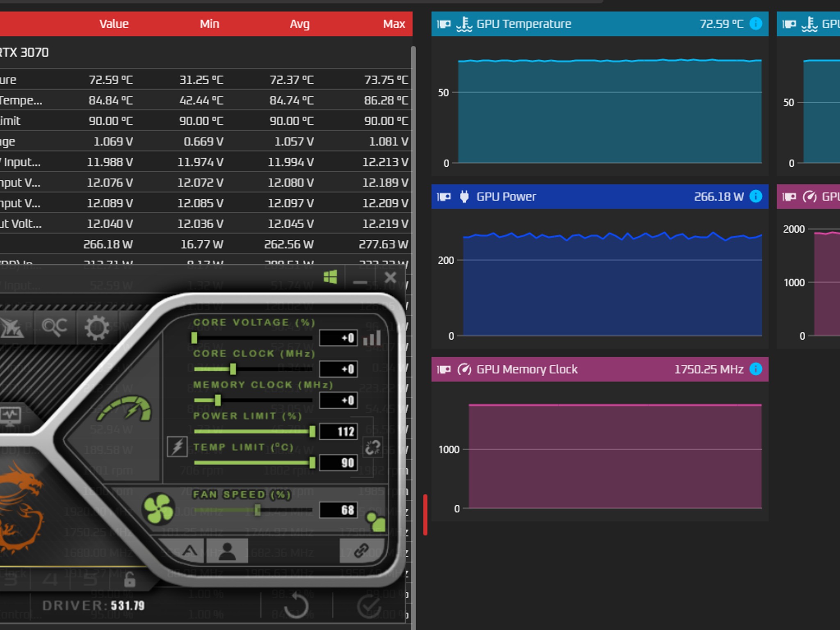Click the fan sync chain-link button
Viewport: 840px width, 630px height.
point(361,550)
